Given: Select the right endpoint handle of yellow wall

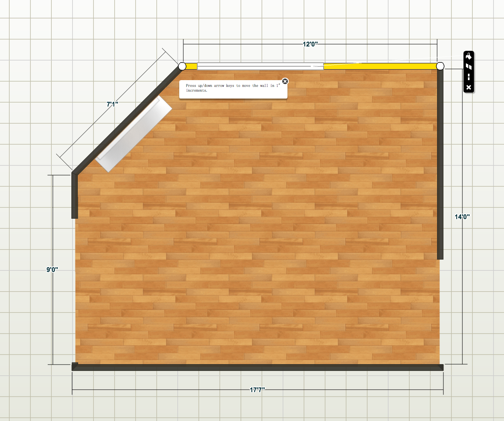Looking at the screenshot, I should (x=440, y=66).
